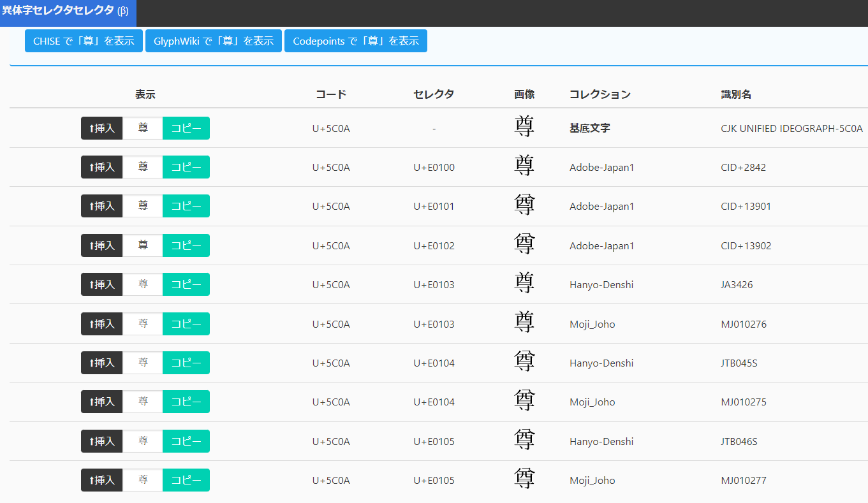Select the glyph image for 基底文字 row
This screenshot has height=503, width=868.
click(524, 128)
